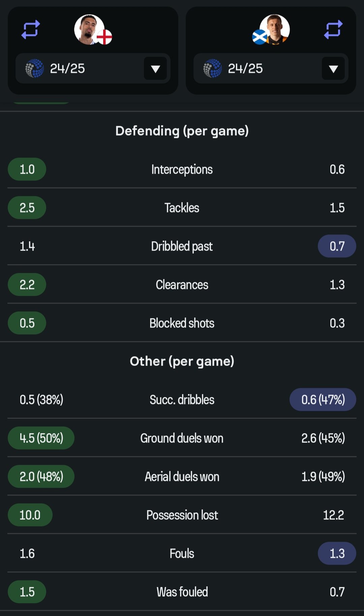
Task: Tap the 1.5 Was fouled badge
Action: tap(27, 592)
